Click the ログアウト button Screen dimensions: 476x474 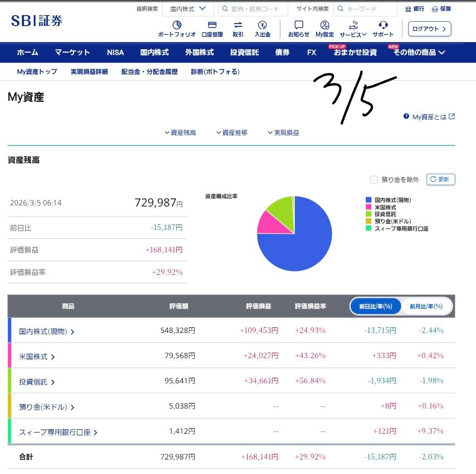429,29
